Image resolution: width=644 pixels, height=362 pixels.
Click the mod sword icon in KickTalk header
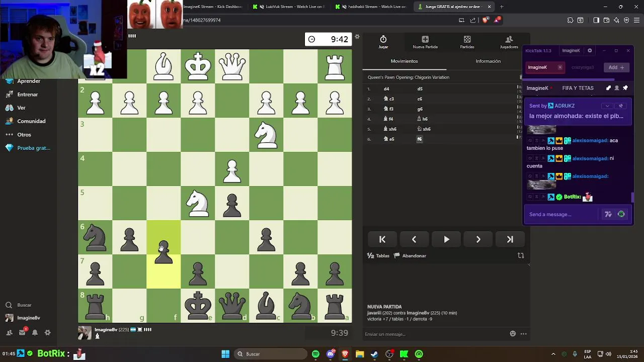608,88
